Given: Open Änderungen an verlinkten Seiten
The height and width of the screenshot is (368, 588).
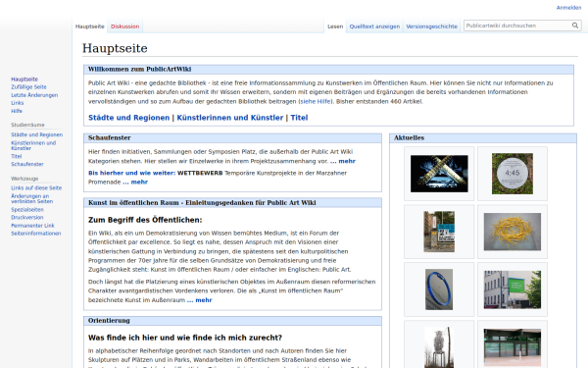Looking at the screenshot, I should [x=32, y=198].
